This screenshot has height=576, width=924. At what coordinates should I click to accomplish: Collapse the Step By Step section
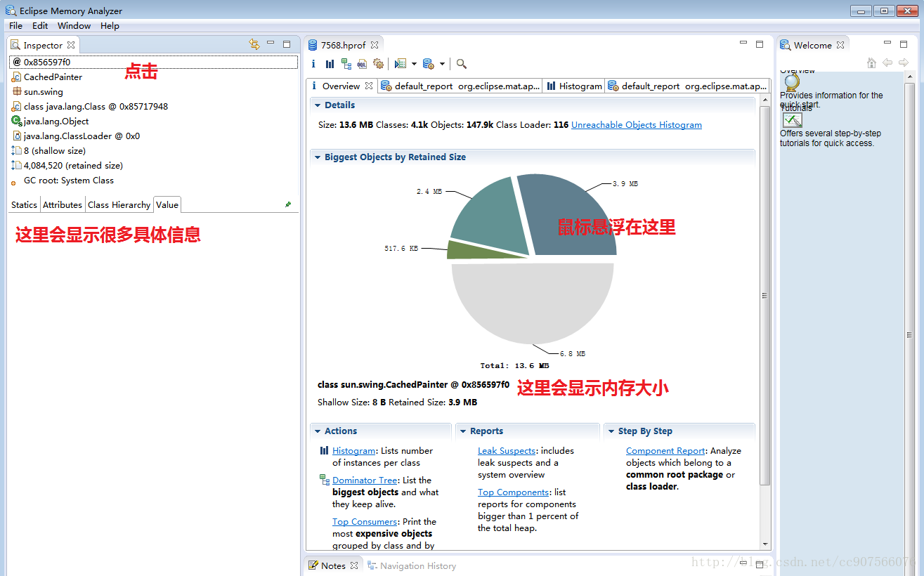tap(611, 431)
